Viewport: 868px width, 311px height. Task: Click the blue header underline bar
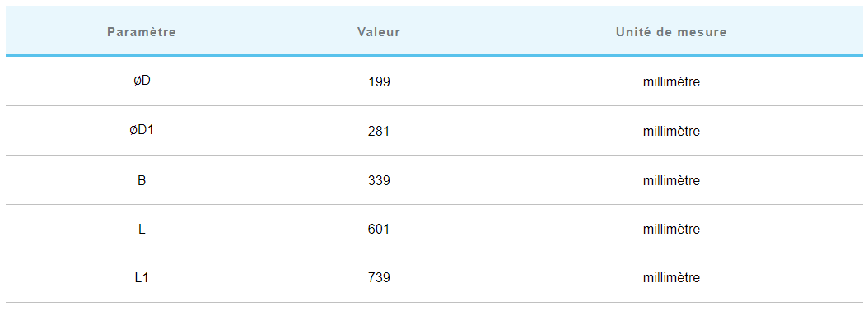[x=434, y=55]
